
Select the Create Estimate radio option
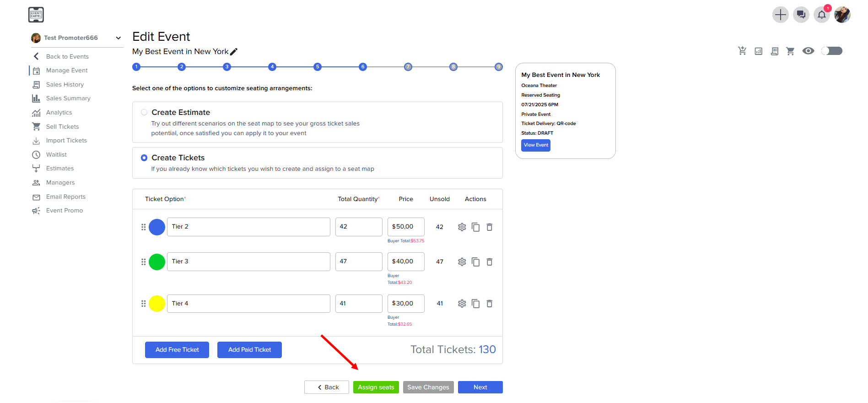144,112
